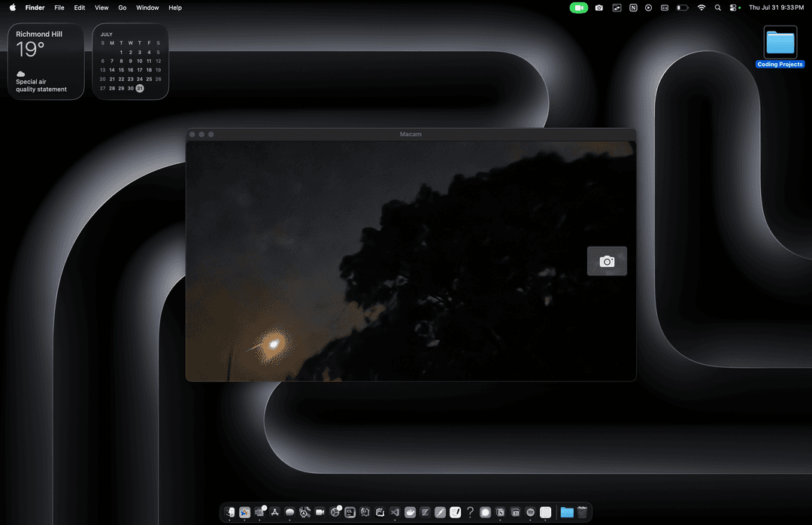Open the File menu
812x525 pixels.
coord(59,8)
